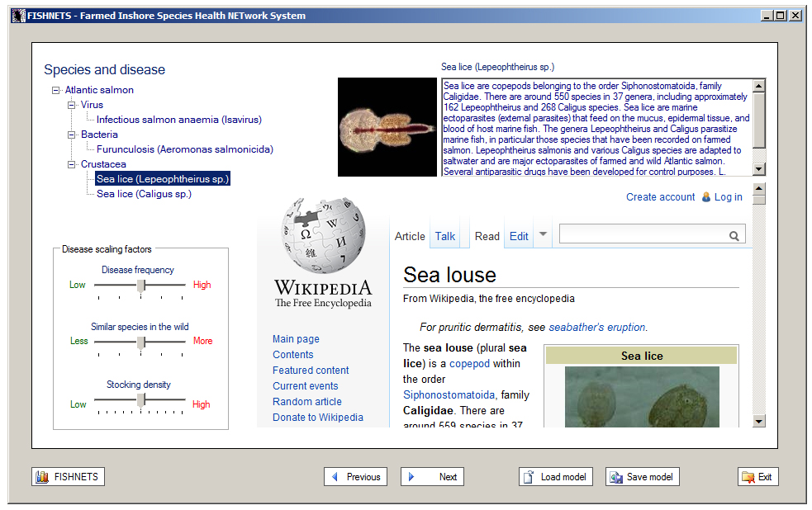The image size is (812, 510).
Task: Follow the seabather's eruption link
Action: click(x=597, y=328)
